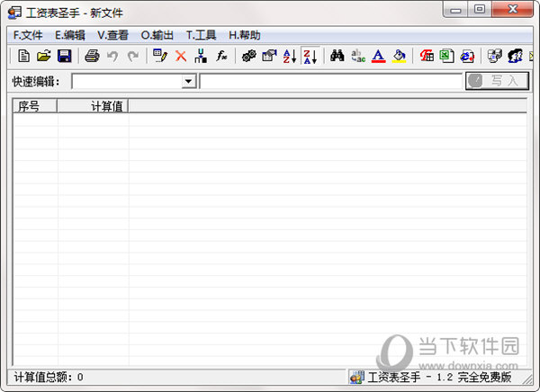Click the 快速编辑 value text field

[x=331, y=81]
